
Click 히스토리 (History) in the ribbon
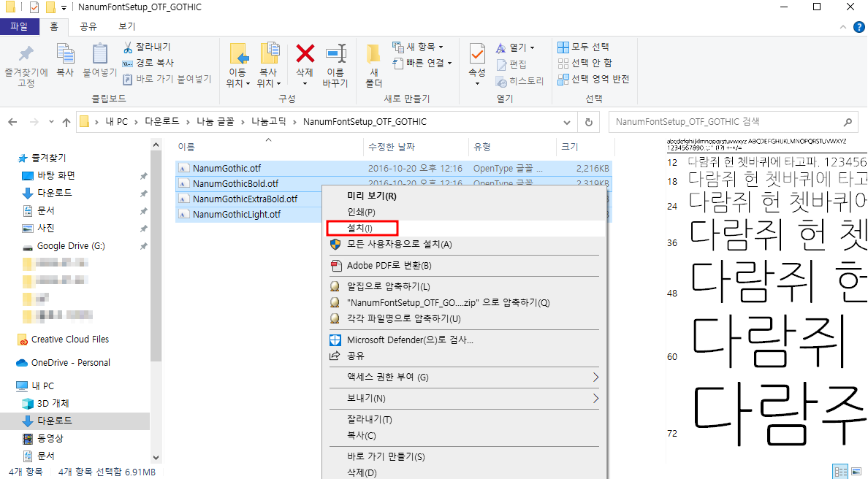point(519,81)
